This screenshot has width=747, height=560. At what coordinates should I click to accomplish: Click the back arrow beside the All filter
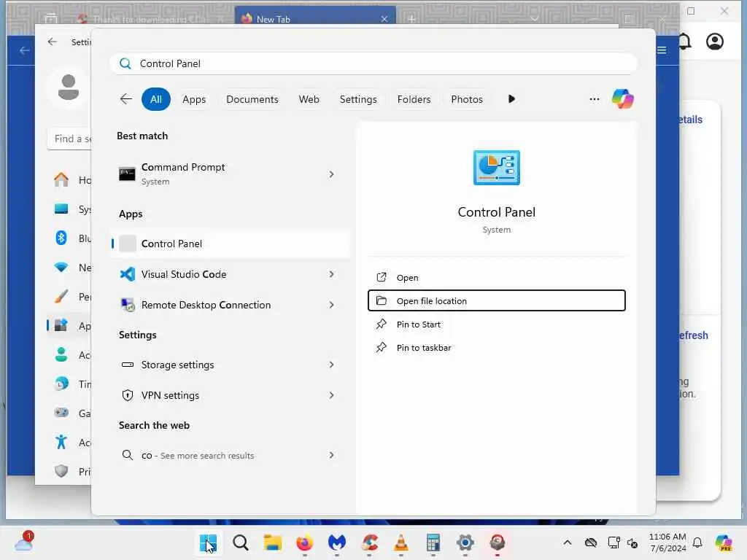tap(125, 99)
